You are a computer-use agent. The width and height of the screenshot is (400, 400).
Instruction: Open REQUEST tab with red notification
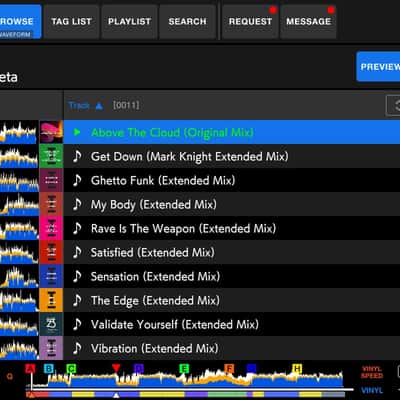click(250, 22)
